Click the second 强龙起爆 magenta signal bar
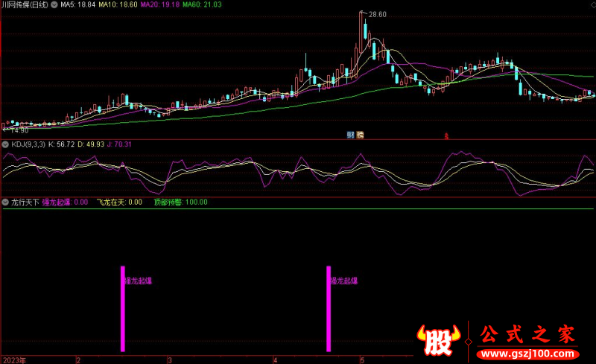 tap(328, 308)
